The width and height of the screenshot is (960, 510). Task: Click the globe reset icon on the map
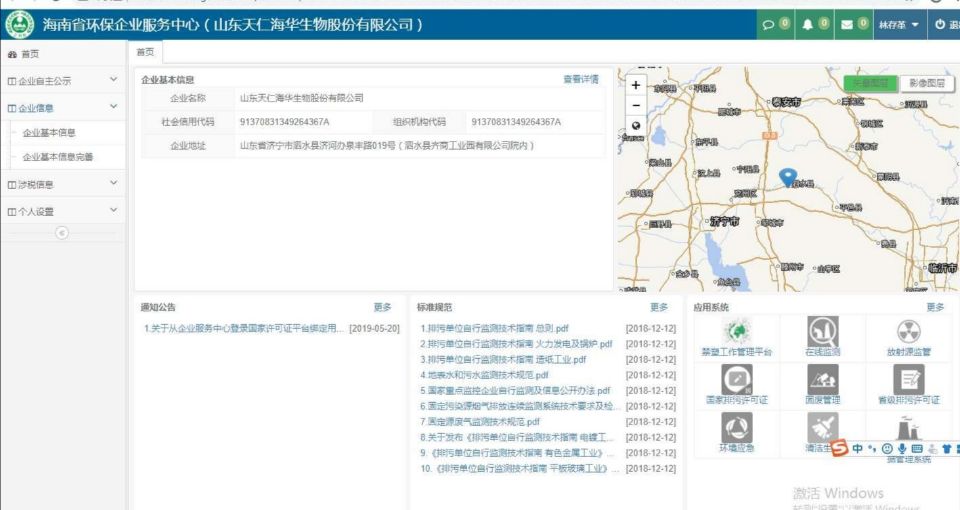(636, 126)
